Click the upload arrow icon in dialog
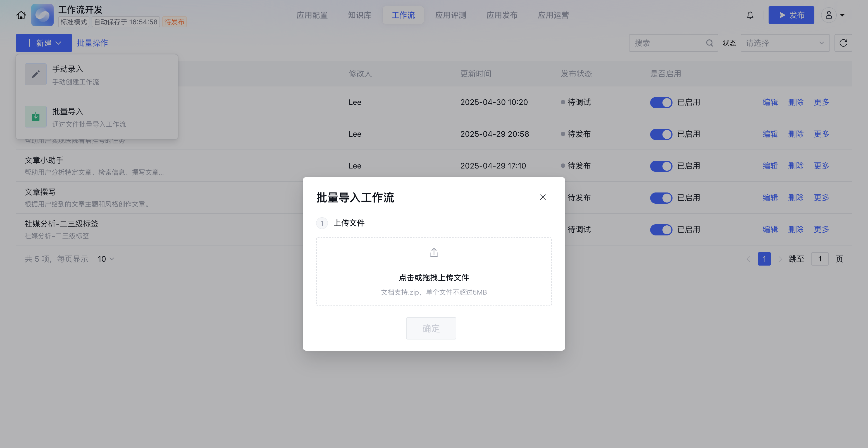868x448 pixels. tap(434, 252)
